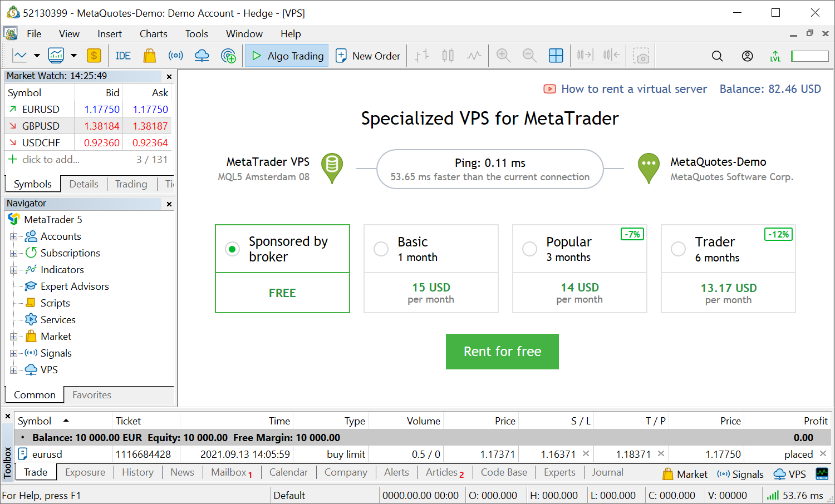Choose the Popular 3 months option

click(529, 249)
